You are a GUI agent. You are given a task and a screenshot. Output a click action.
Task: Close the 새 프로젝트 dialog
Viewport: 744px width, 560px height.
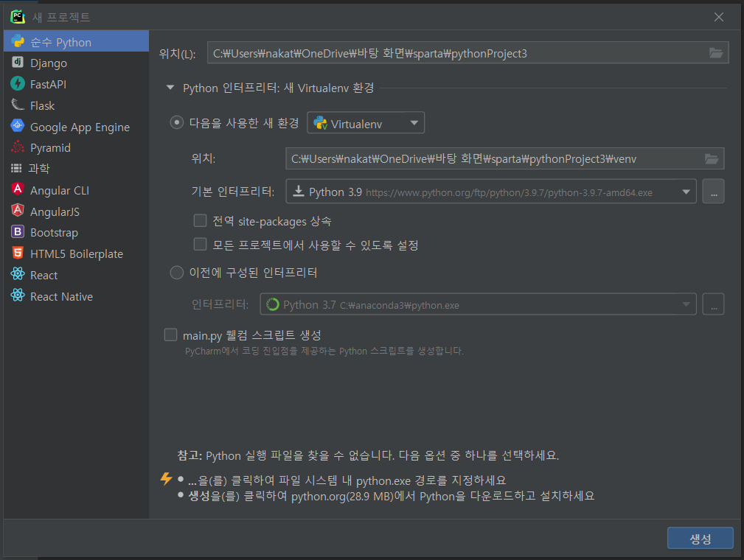[719, 17]
